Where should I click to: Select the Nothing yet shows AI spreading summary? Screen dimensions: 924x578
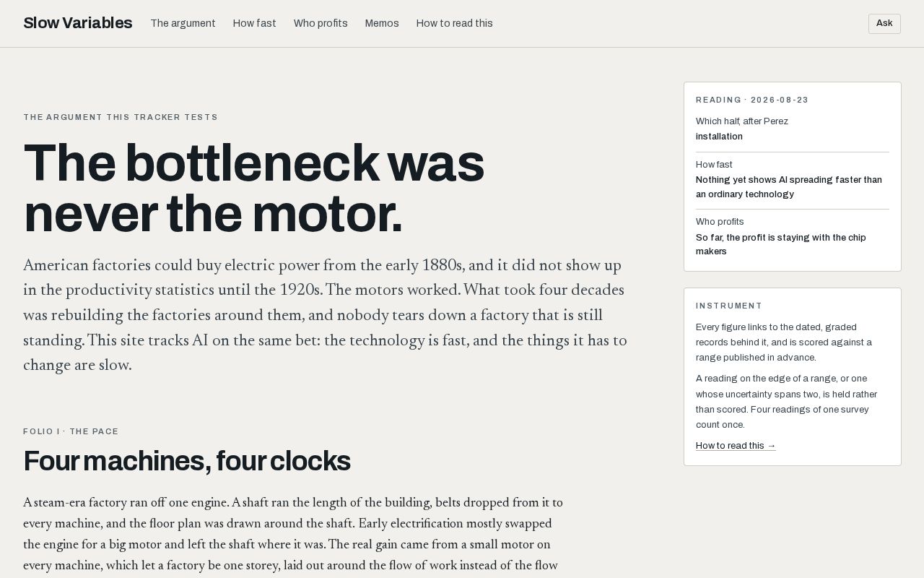point(789,187)
